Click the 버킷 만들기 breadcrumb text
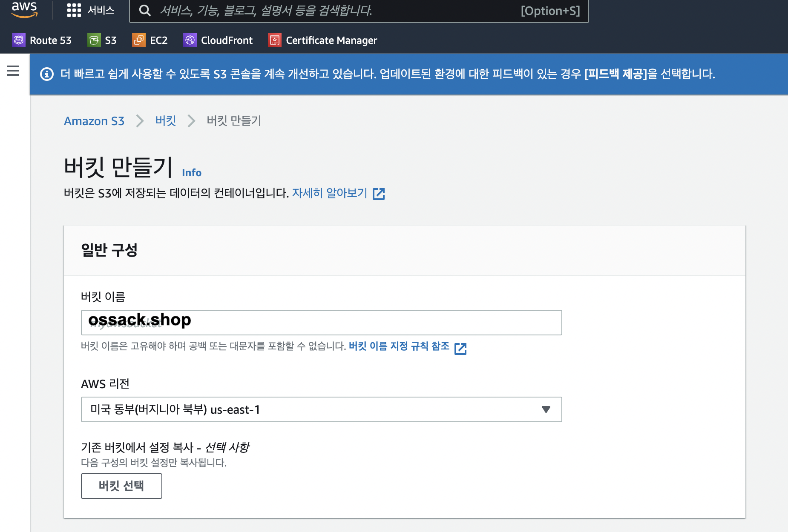788x532 pixels. [x=234, y=121]
